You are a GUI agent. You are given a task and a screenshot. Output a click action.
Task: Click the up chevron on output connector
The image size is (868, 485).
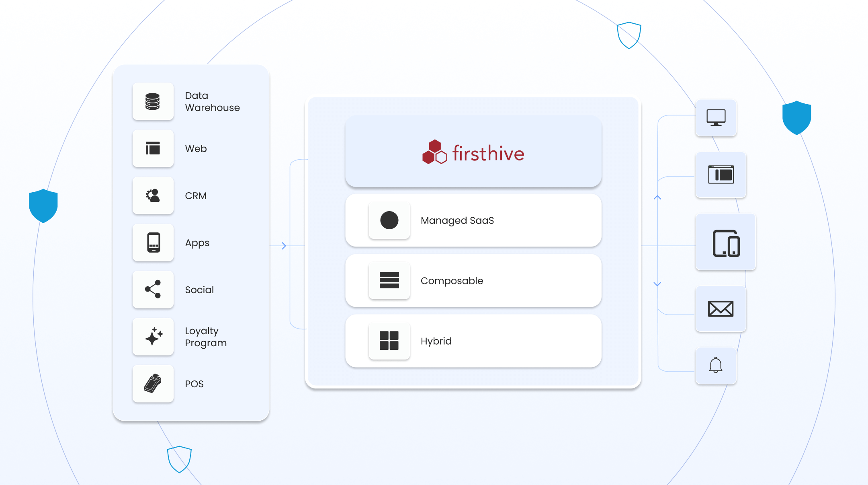click(x=657, y=197)
